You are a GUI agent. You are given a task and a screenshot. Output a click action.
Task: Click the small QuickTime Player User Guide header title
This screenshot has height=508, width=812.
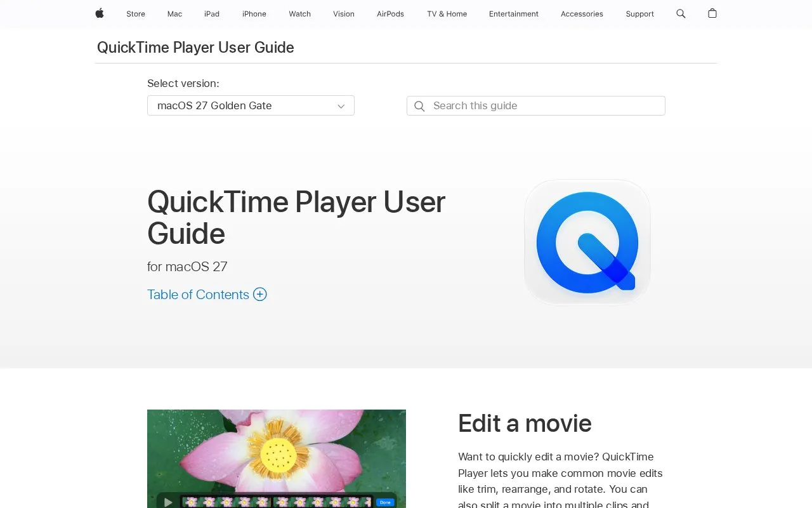coord(195,48)
